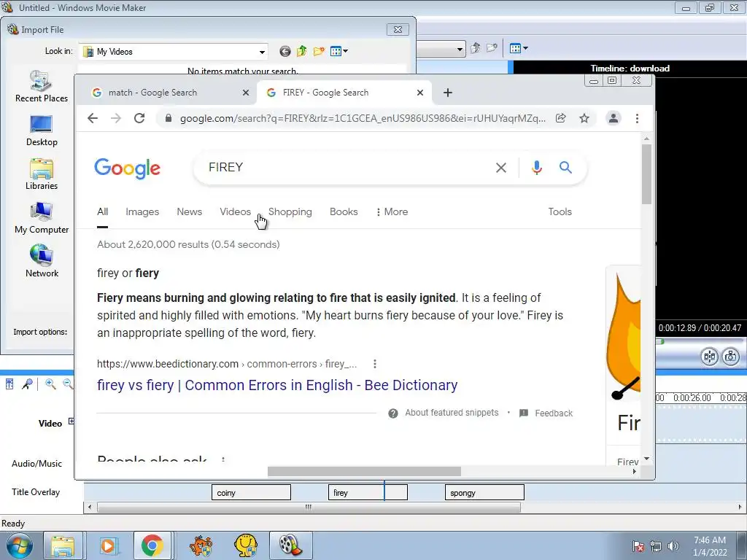Open Chrome three-dot menu

[x=637, y=118]
